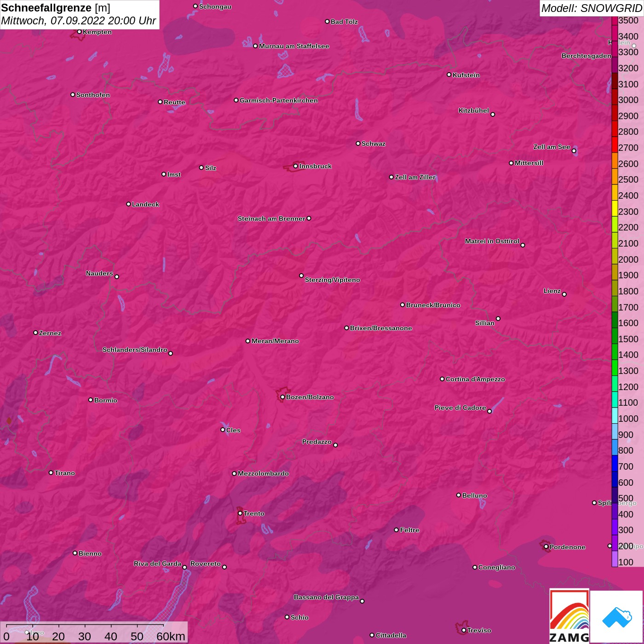Click the Kempten city marker
The image size is (644, 644).
coord(79,32)
